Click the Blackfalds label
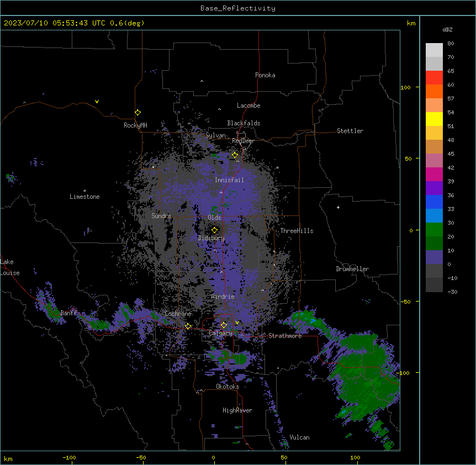This screenshot has width=476, height=465. [x=244, y=123]
